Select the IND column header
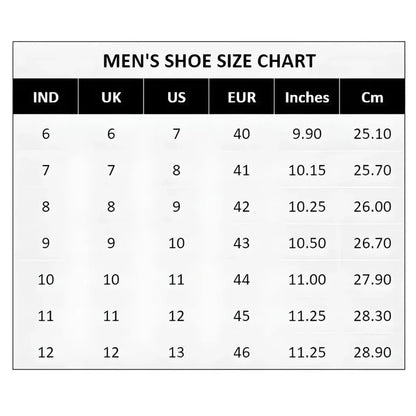 point(46,97)
